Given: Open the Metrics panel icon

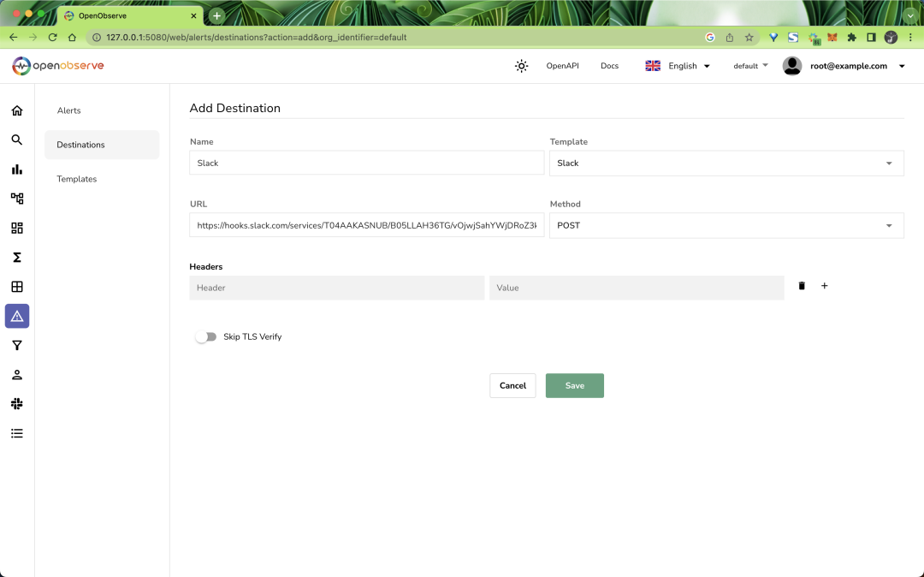Looking at the screenshot, I should coord(17,169).
